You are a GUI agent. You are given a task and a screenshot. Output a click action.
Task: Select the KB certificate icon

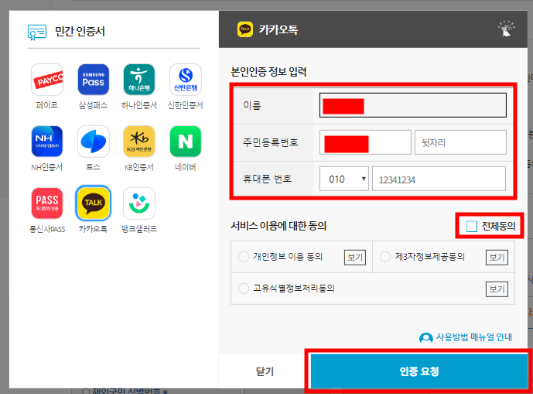tap(139, 141)
